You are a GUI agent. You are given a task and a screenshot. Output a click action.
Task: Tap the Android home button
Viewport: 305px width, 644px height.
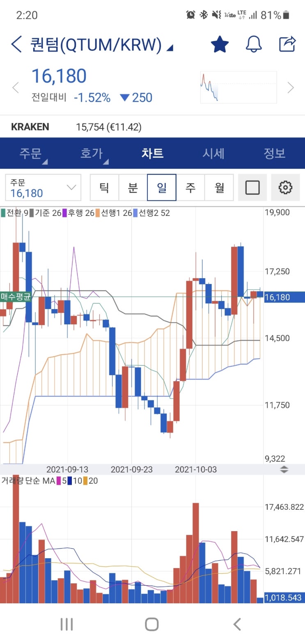152,624
